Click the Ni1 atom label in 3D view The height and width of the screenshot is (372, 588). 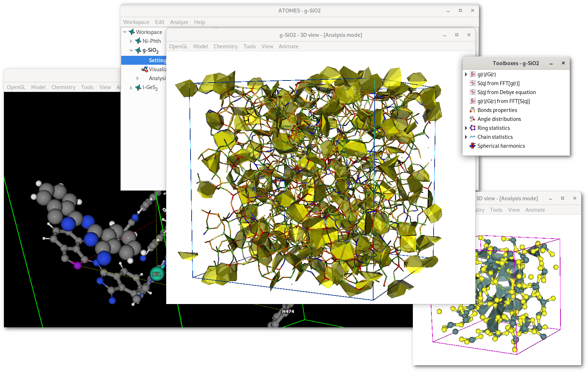point(157,274)
